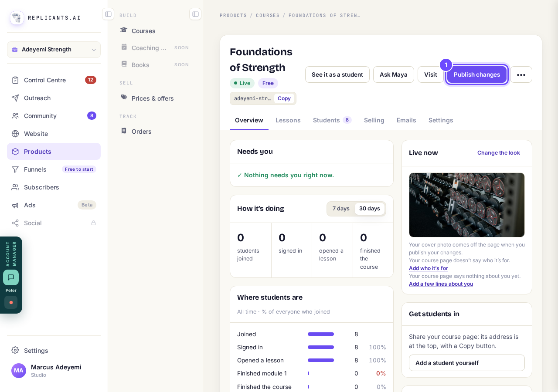Click the Subscribers people icon
The width and height of the screenshot is (558, 392).
pos(15,187)
